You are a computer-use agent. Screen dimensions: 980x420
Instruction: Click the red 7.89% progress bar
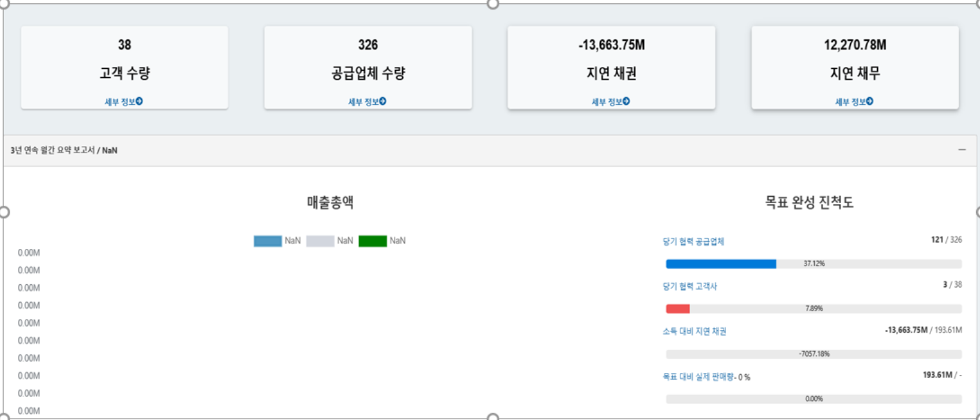click(x=677, y=309)
